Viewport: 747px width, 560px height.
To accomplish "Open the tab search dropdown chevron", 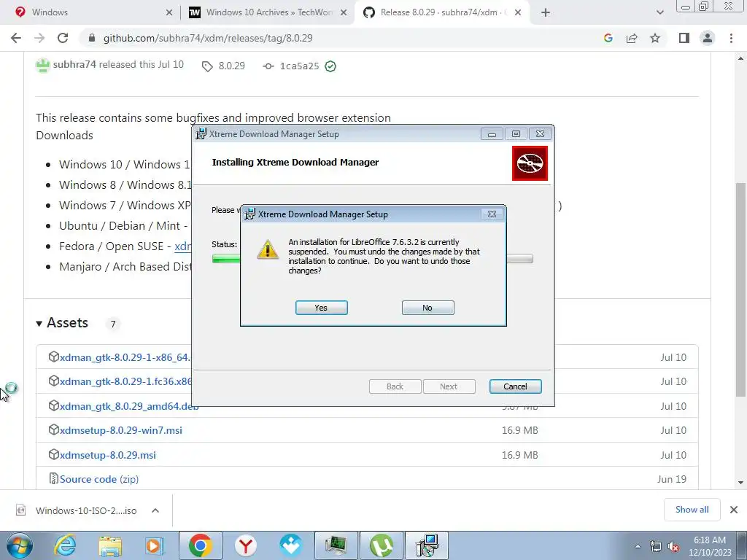I will point(659,13).
